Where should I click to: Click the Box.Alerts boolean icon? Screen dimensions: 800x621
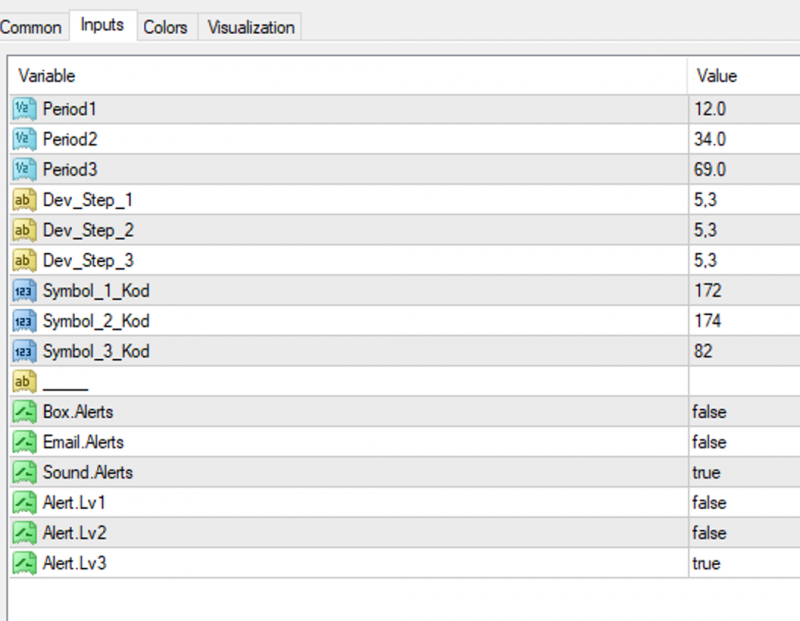24,412
